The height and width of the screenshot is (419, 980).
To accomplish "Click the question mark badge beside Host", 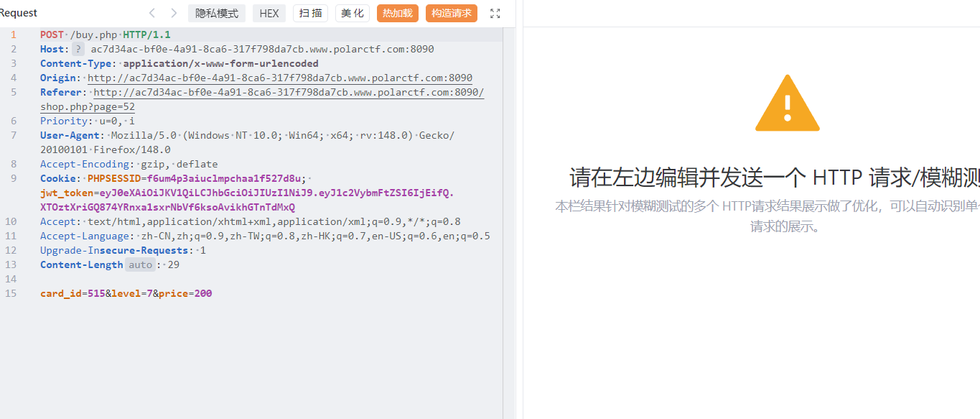I will pos(78,49).
